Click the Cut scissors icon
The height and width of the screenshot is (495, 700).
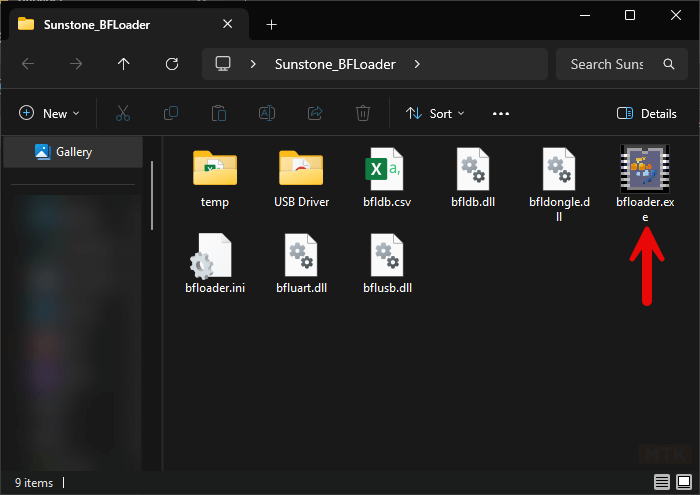[123, 113]
